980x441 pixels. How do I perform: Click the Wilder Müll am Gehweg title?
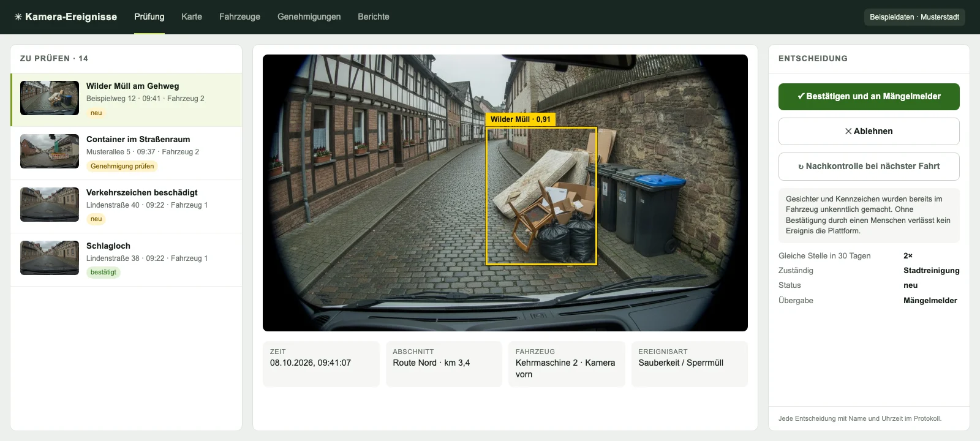point(133,86)
